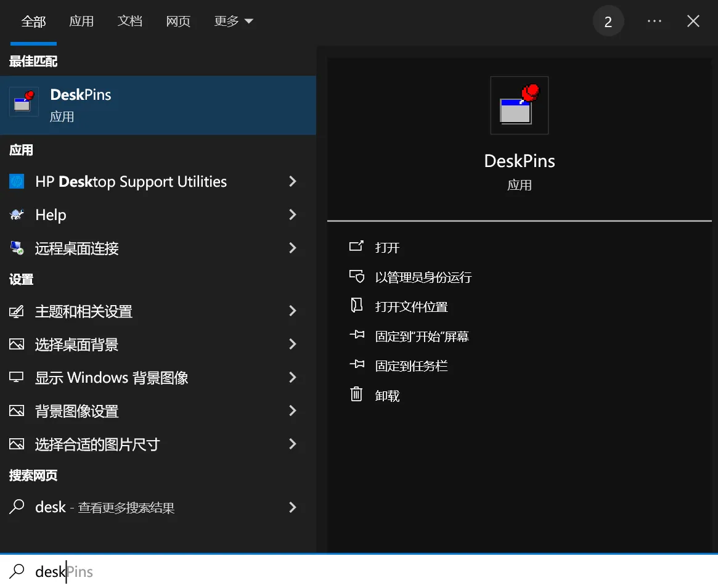
Task: Expand the 显示 Windows 背景图像 chevron
Action: (x=293, y=377)
